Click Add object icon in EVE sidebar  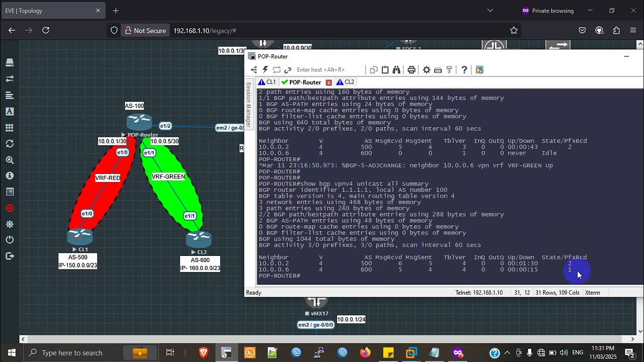(x=10, y=62)
